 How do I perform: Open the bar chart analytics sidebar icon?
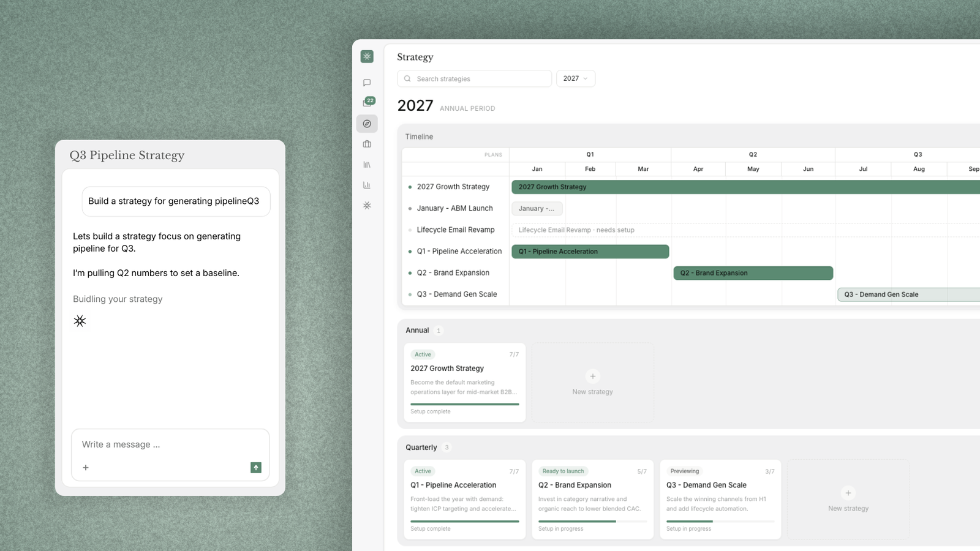coord(367,185)
